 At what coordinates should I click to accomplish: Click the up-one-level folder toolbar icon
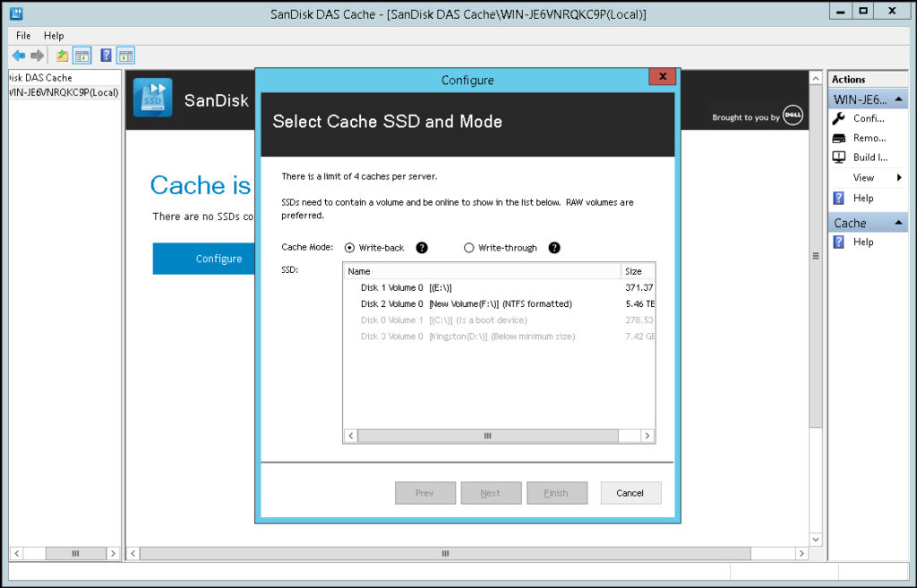pos(62,56)
